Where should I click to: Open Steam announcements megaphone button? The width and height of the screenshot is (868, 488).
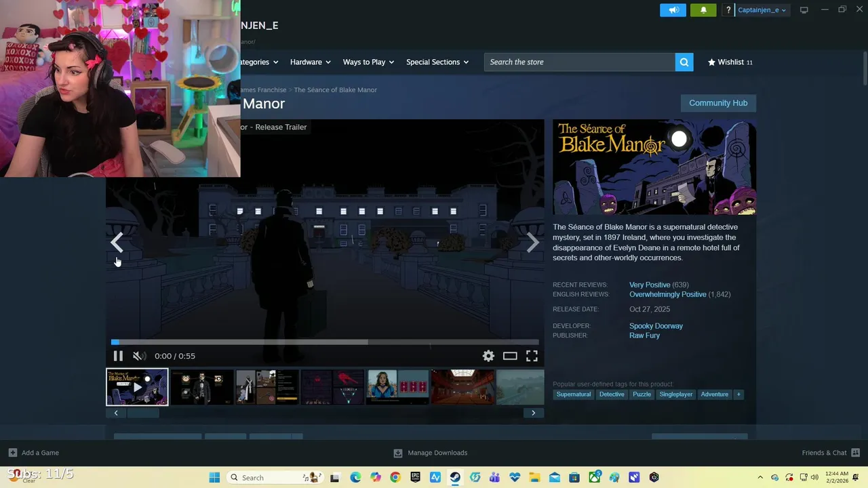coord(673,10)
